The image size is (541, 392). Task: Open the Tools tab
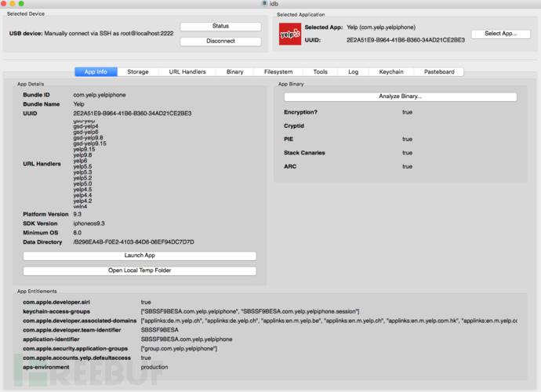coord(320,72)
